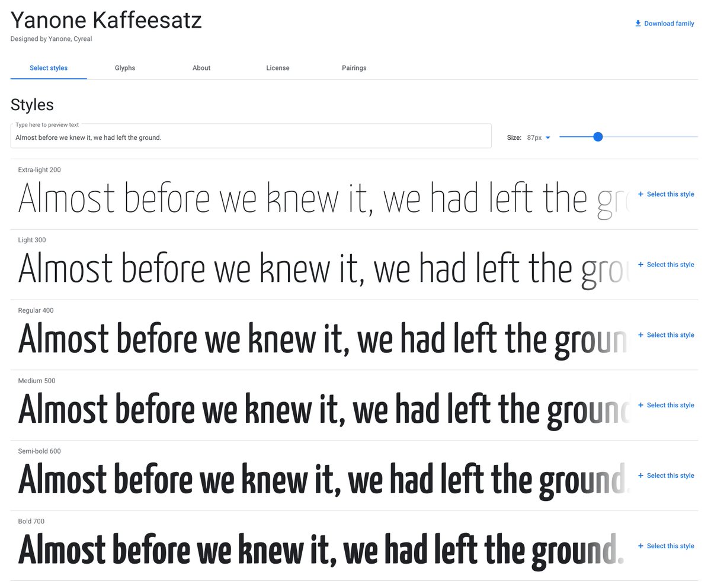Screen dimensions: 711x588
Task: Click the download icon beside Download family
Action: [x=638, y=24]
